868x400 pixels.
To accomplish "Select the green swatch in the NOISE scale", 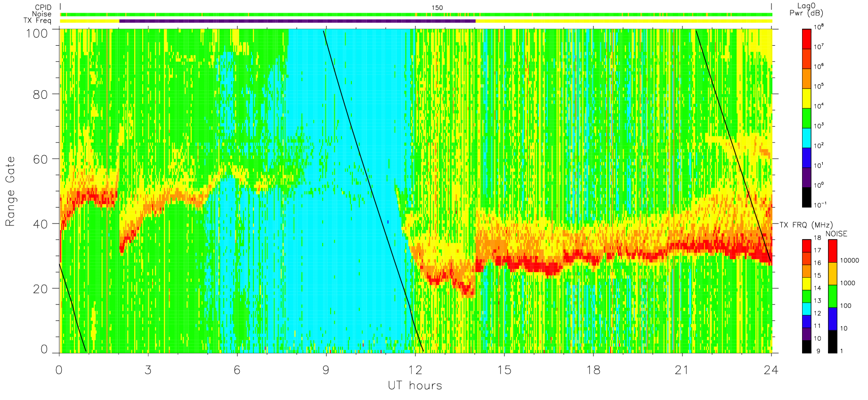I will 833,296.
